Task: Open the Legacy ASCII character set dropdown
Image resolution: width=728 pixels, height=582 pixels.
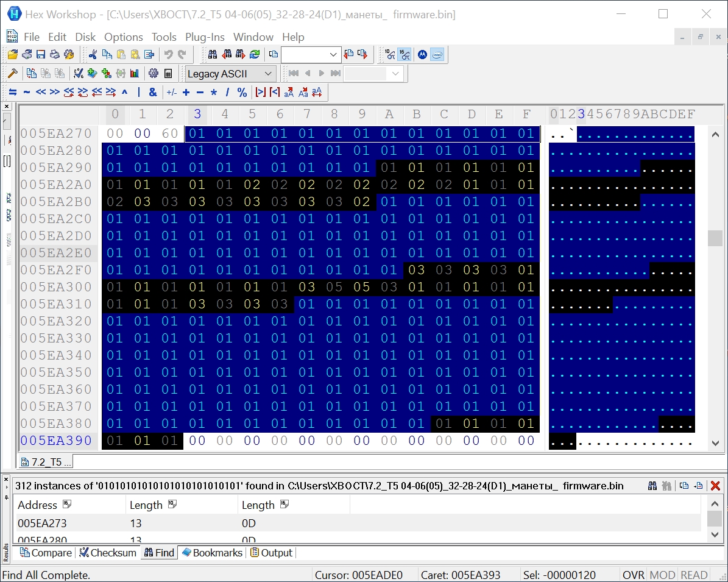Action: click(x=230, y=74)
